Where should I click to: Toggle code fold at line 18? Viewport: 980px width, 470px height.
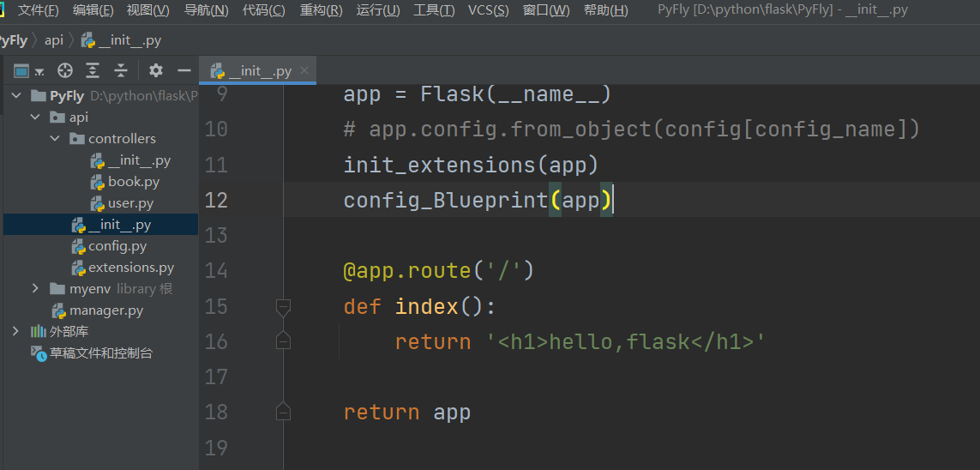(x=283, y=412)
